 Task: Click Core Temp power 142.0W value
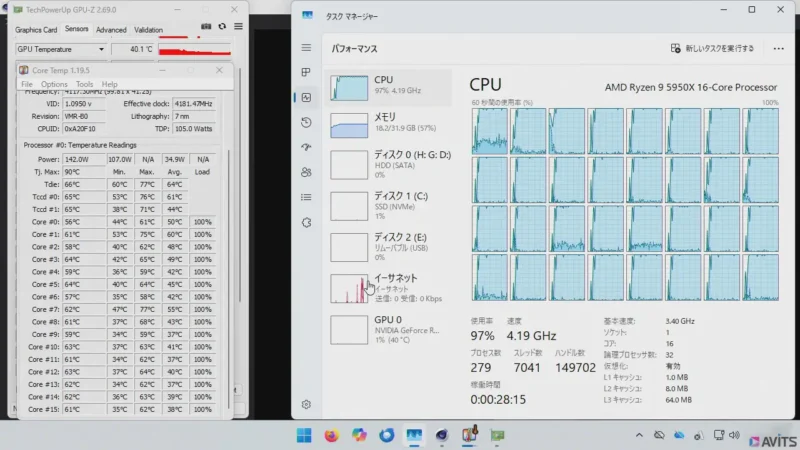84,159
